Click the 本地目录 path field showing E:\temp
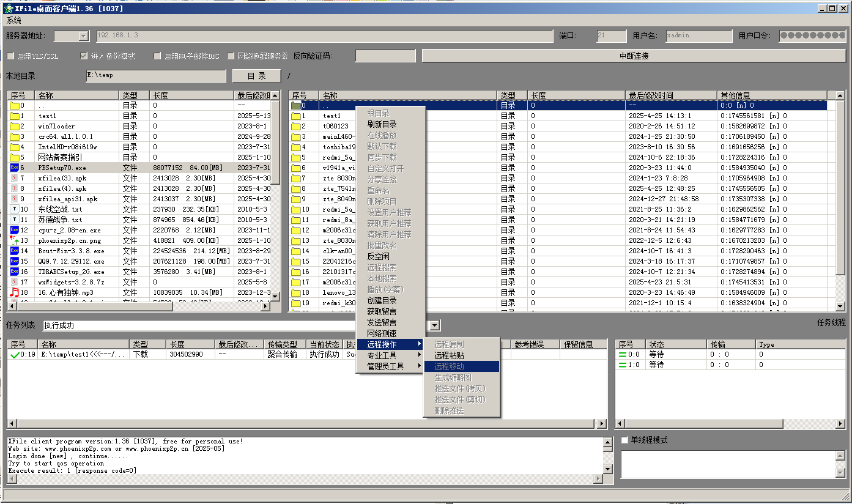 pyautogui.click(x=155, y=76)
